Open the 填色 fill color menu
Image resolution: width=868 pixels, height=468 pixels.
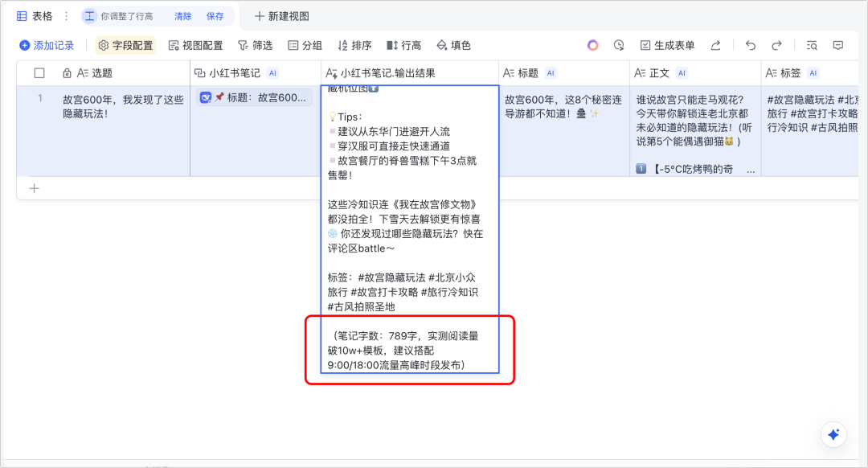coord(453,45)
